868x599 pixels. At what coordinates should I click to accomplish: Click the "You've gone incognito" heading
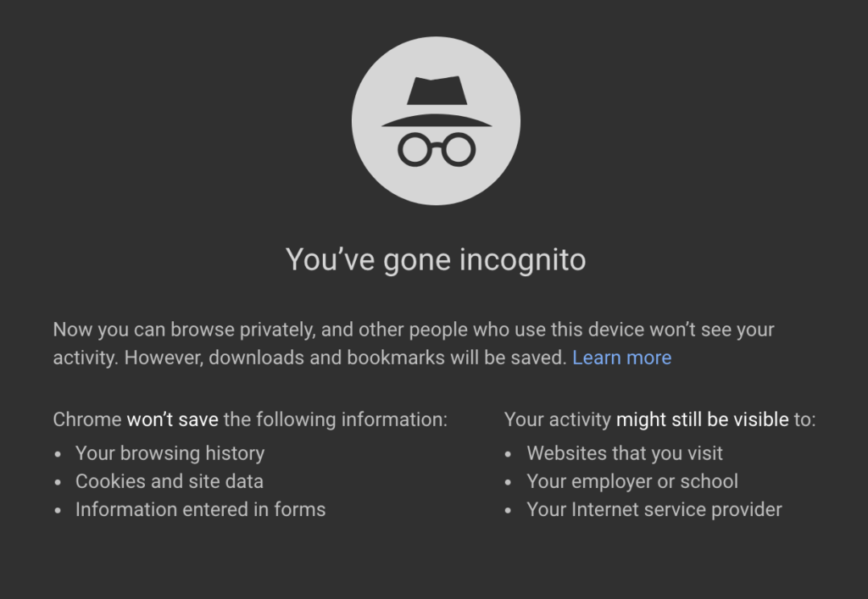click(x=436, y=259)
